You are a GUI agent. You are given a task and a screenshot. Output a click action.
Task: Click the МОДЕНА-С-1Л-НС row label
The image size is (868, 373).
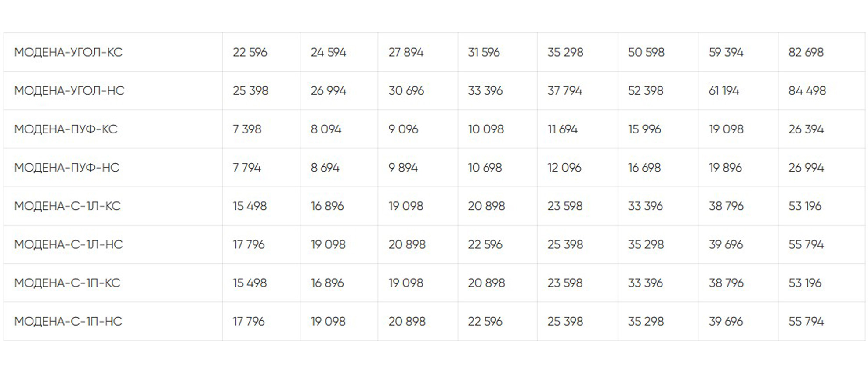(x=68, y=244)
